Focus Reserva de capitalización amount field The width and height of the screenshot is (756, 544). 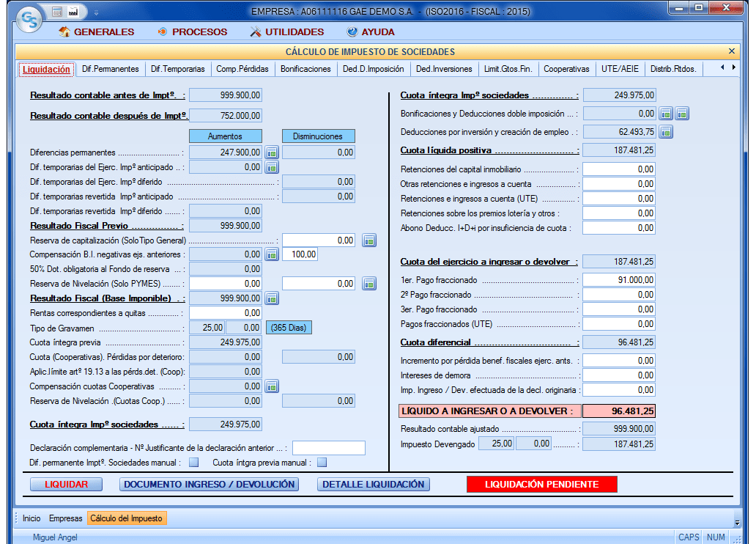coord(319,240)
